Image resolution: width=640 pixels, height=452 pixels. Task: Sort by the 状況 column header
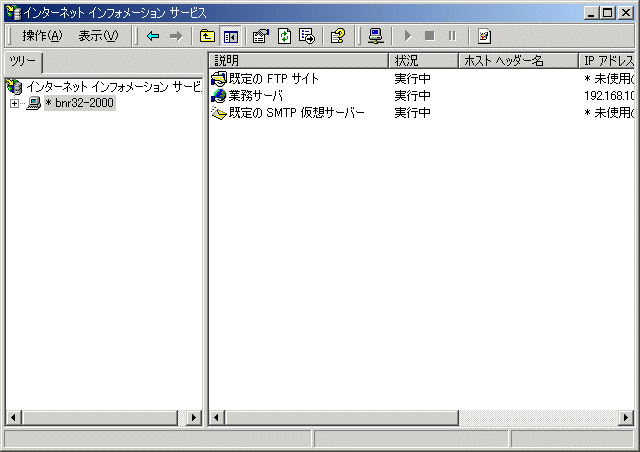pos(423,61)
